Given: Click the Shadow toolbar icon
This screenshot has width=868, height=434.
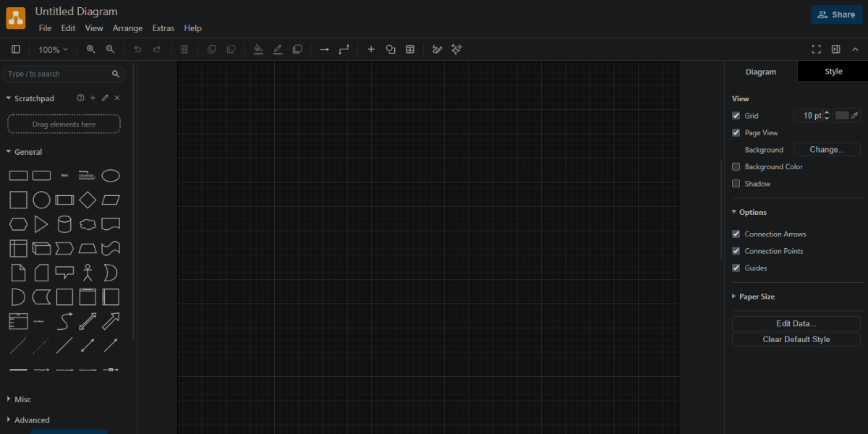Looking at the screenshot, I should click(x=297, y=49).
